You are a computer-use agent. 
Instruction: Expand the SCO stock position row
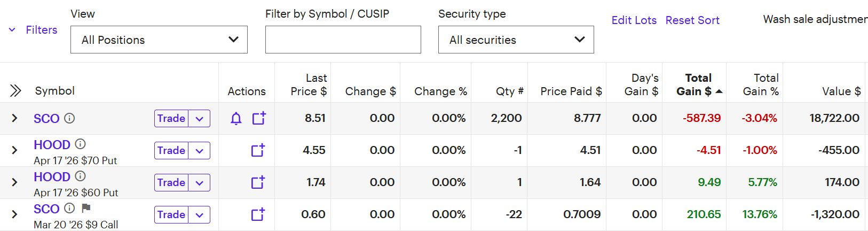click(14, 118)
